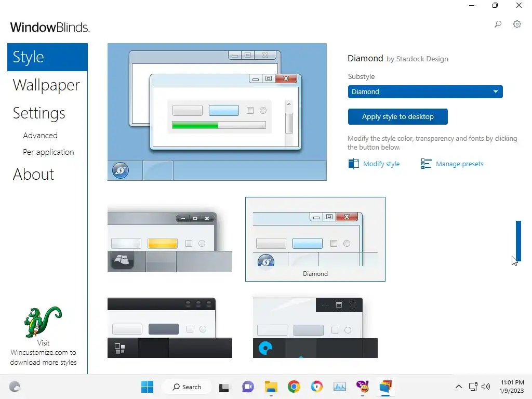
Task: Open the network tray icon
Action: point(473,387)
